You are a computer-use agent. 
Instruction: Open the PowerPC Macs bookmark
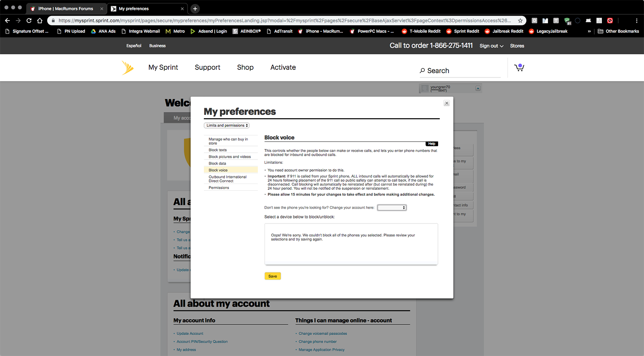(372, 31)
